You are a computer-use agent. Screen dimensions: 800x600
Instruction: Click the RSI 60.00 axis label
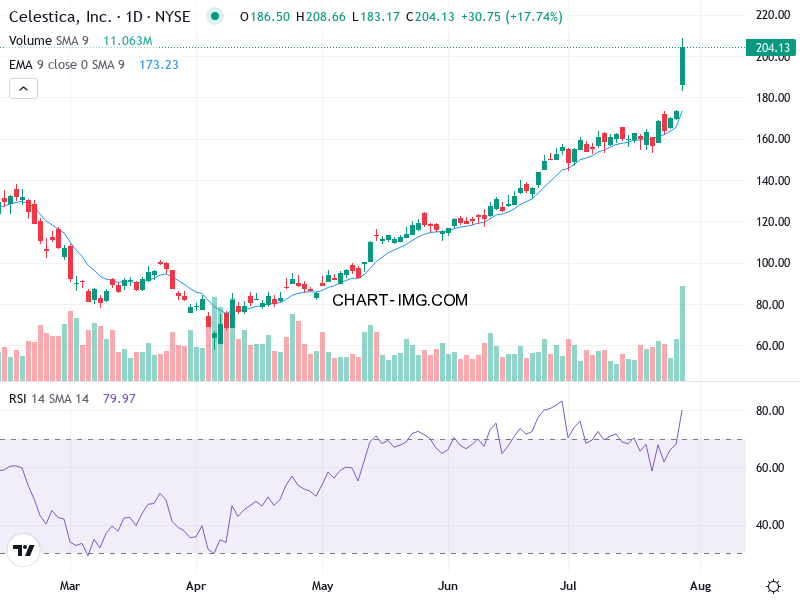(770, 468)
